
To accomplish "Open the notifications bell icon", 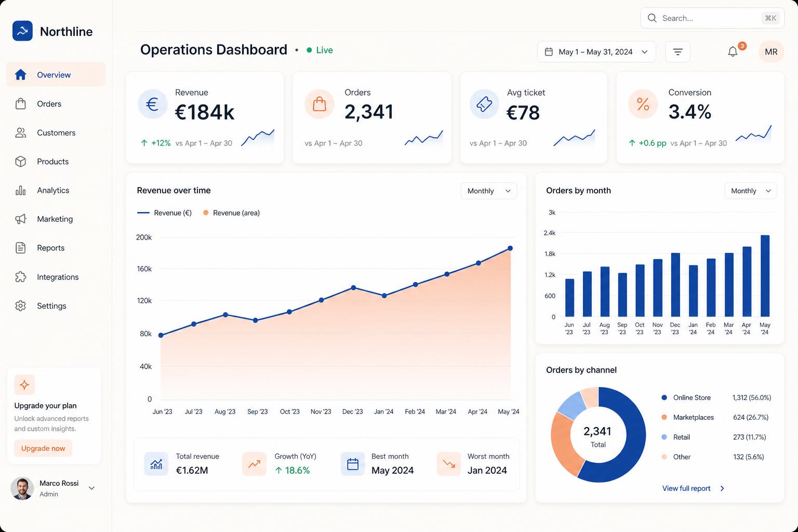I will [733, 52].
